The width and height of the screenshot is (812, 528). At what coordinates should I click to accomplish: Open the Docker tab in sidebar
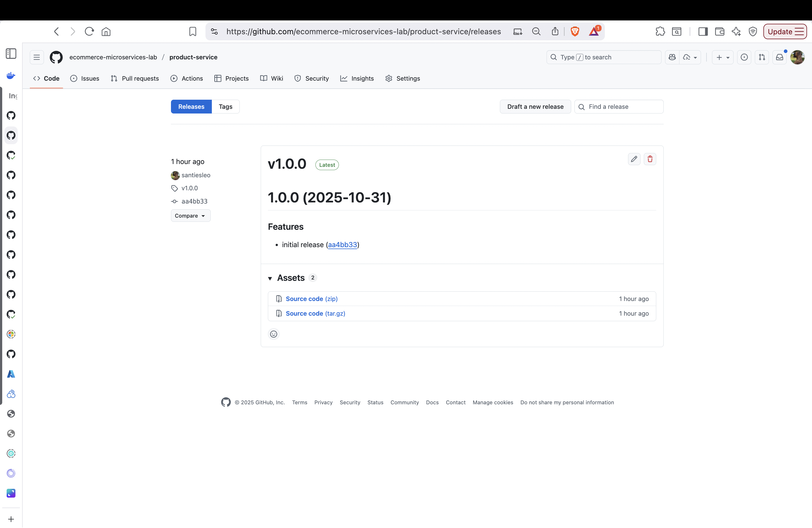click(x=11, y=75)
